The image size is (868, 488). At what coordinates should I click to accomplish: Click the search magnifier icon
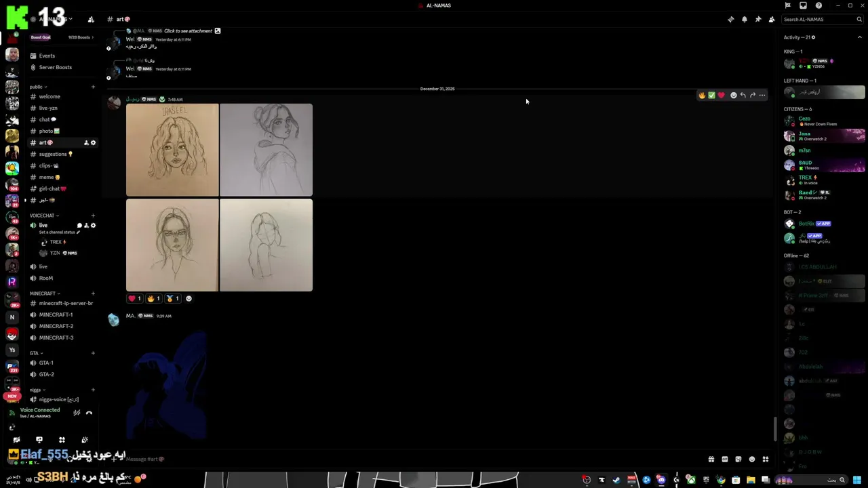[859, 19]
